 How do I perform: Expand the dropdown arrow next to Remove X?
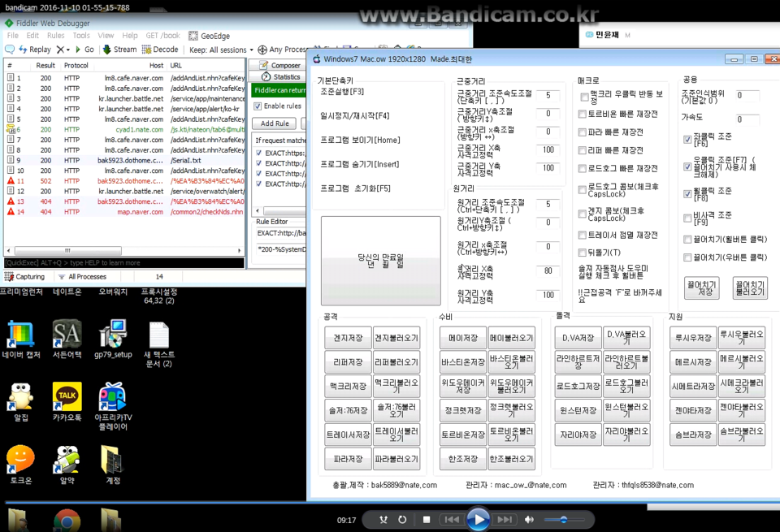click(69, 50)
